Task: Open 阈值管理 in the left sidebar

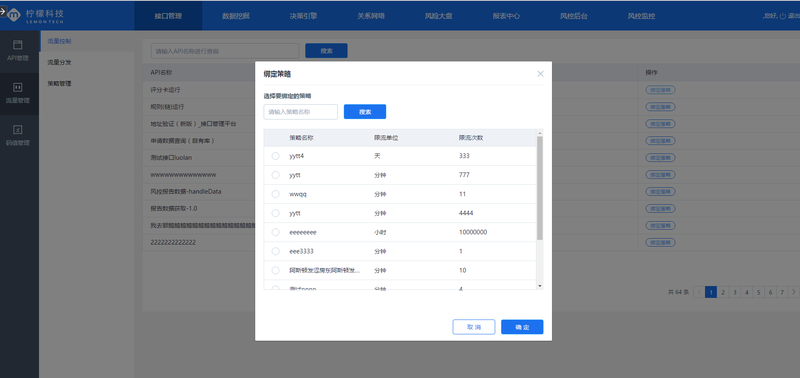Action: coord(18,135)
